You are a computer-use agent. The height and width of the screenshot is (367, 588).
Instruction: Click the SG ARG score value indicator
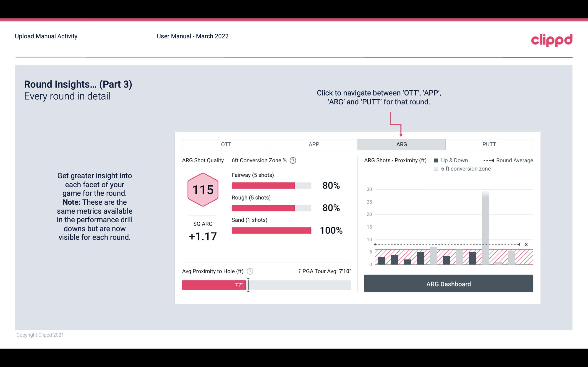tap(204, 237)
